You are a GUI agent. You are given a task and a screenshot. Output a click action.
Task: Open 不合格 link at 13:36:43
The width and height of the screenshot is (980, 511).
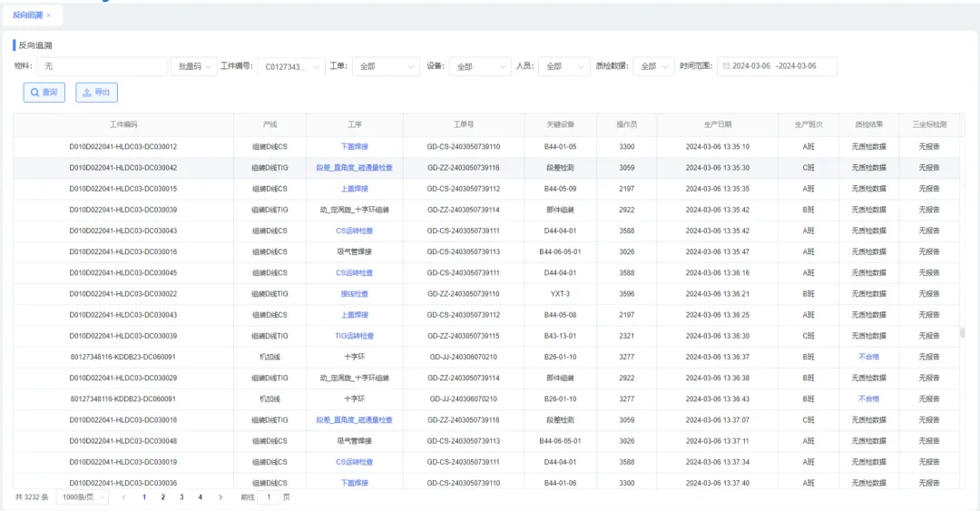pyautogui.click(x=868, y=399)
